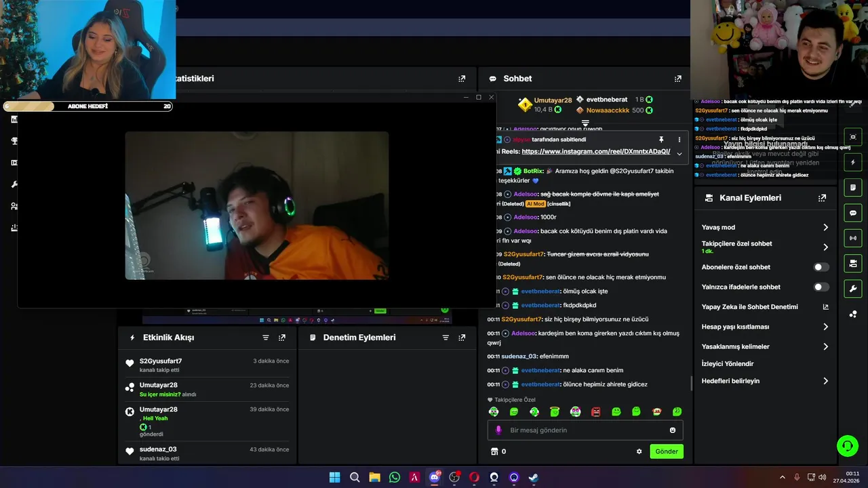868x488 pixels.
Task: Open the chat bubble sidebar icon
Action: tap(852, 213)
